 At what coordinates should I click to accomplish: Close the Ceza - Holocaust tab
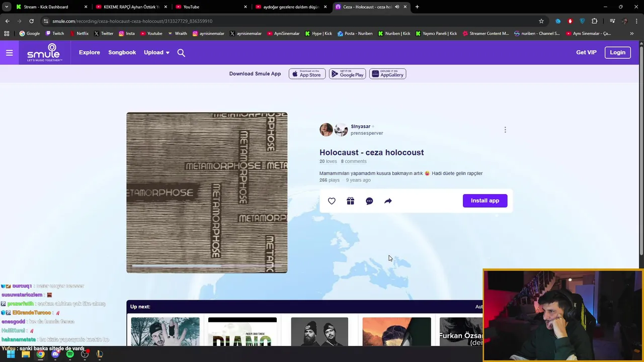(x=405, y=7)
